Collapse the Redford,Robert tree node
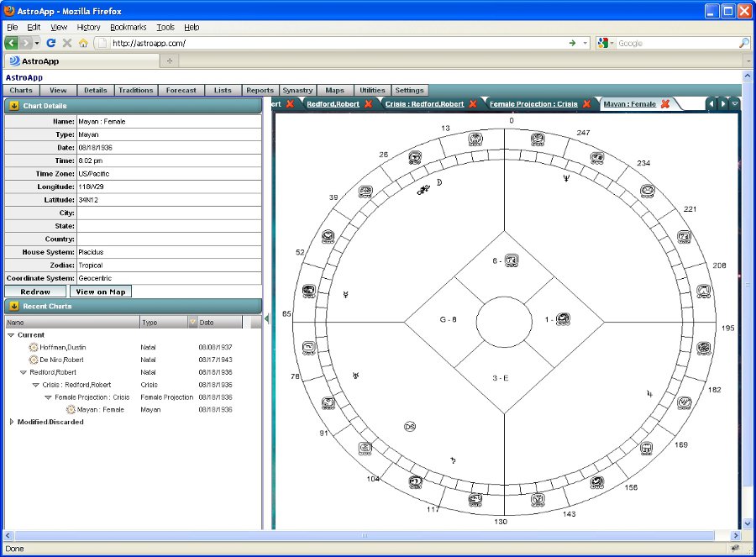 24,372
